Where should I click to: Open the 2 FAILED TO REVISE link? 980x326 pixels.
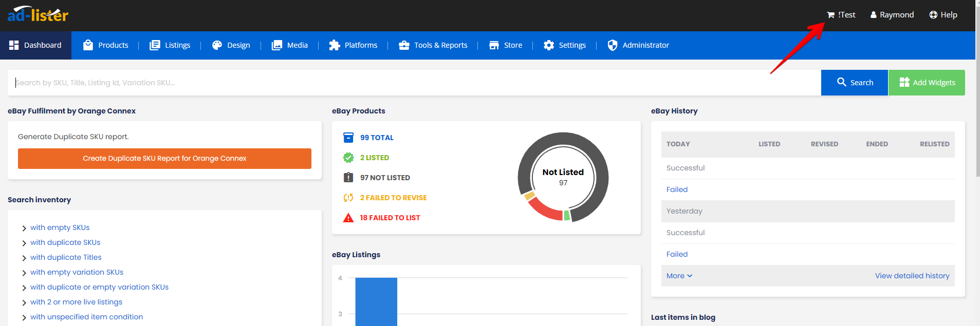point(393,198)
